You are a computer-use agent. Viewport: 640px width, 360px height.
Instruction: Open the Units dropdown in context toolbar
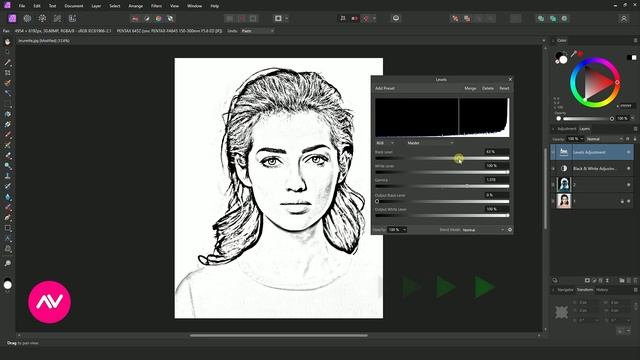(x=257, y=31)
